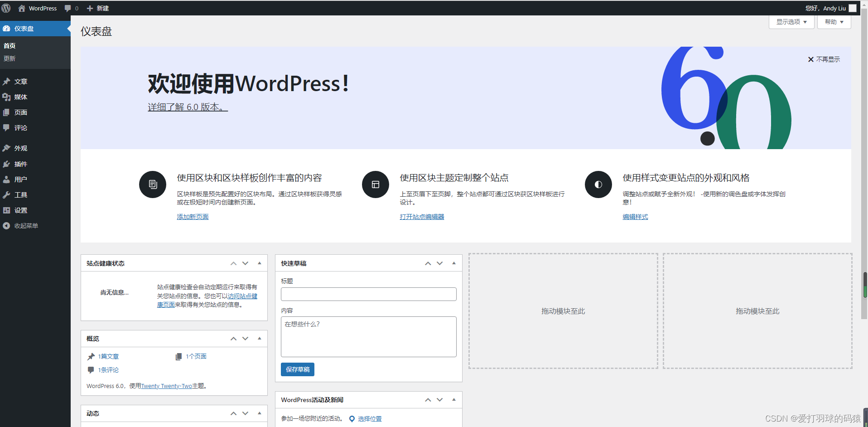Open comments bubble in admin bar
The height and width of the screenshot is (427, 868).
[x=68, y=8]
